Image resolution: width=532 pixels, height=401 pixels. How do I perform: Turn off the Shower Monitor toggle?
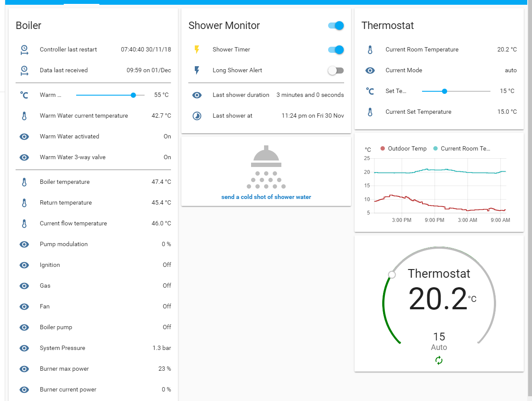[x=335, y=26]
